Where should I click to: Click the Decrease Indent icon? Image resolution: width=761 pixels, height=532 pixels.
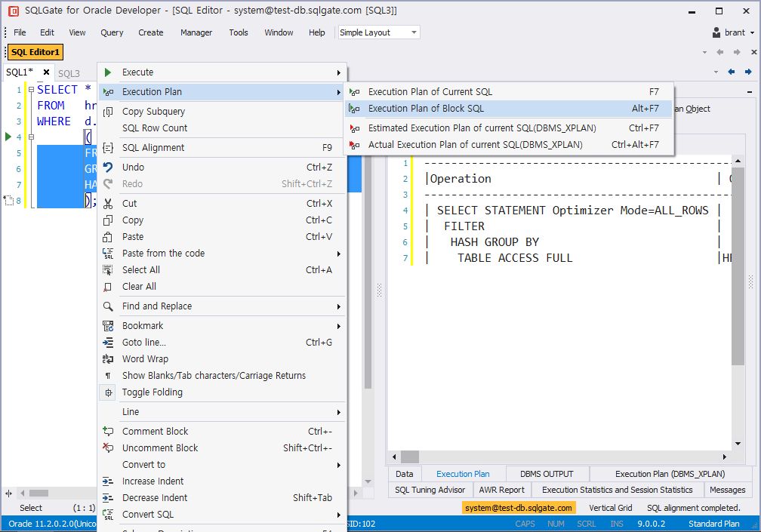108,498
